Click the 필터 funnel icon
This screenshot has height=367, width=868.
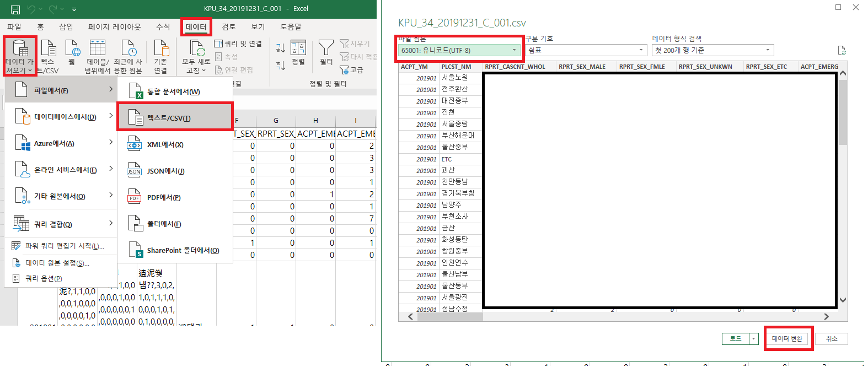click(326, 48)
